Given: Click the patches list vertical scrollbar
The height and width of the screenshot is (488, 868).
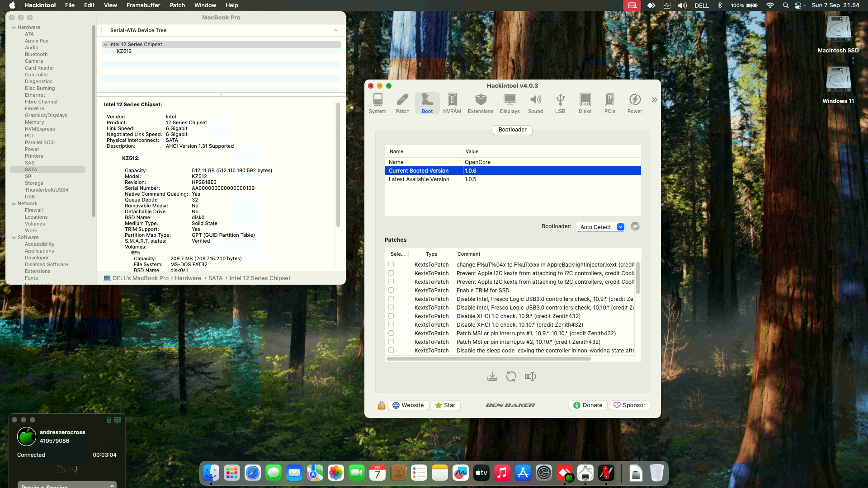Looking at the screenshot, I should pyautogui.click(x=637, y=278).
